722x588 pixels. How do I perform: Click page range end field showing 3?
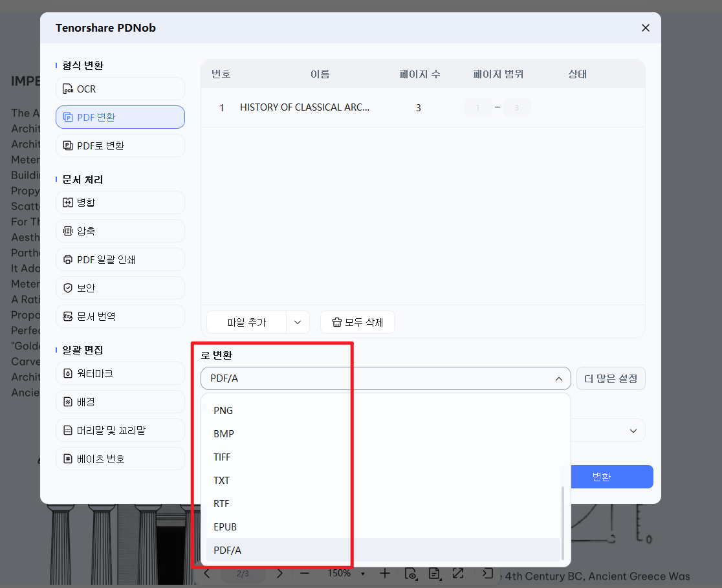pos(517,108)
